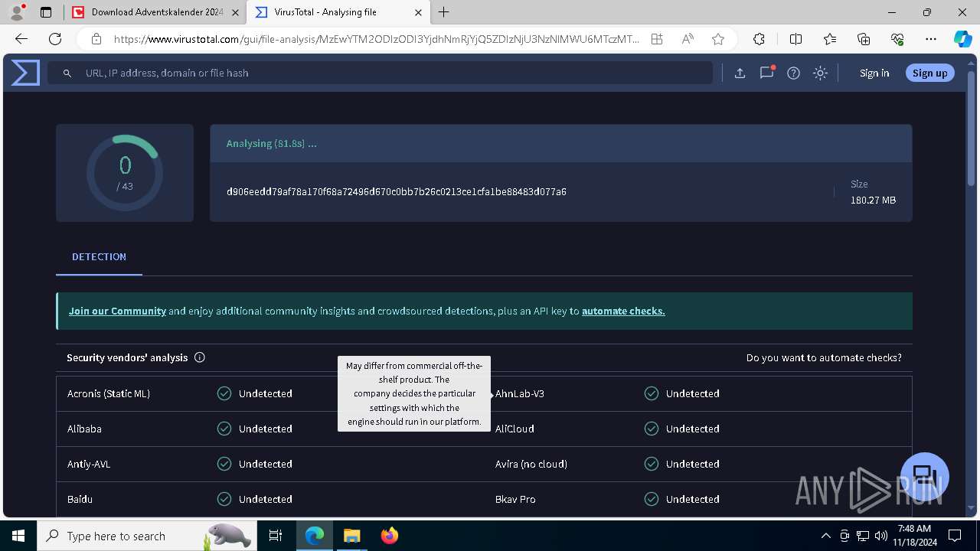This screenshot has height=551, width=980.
Task: Click the Antiy-AVL vendor name
Action: click(89, 464)
